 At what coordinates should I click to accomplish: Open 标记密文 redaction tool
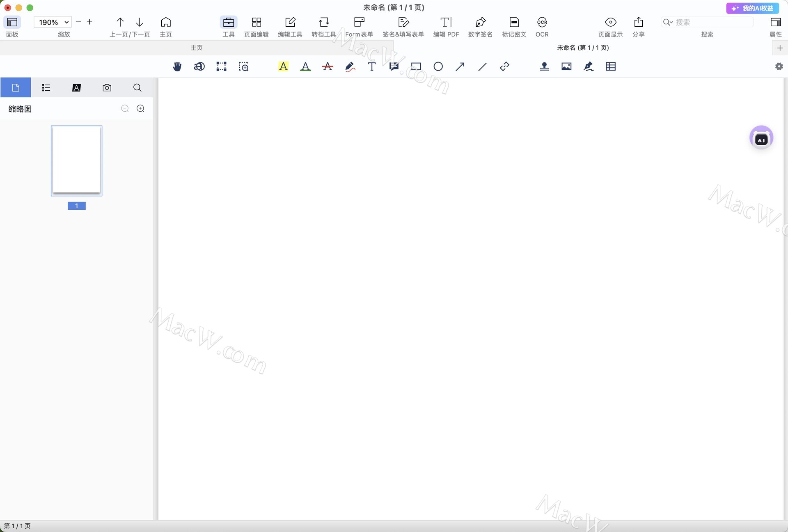(x=514, y=22)
